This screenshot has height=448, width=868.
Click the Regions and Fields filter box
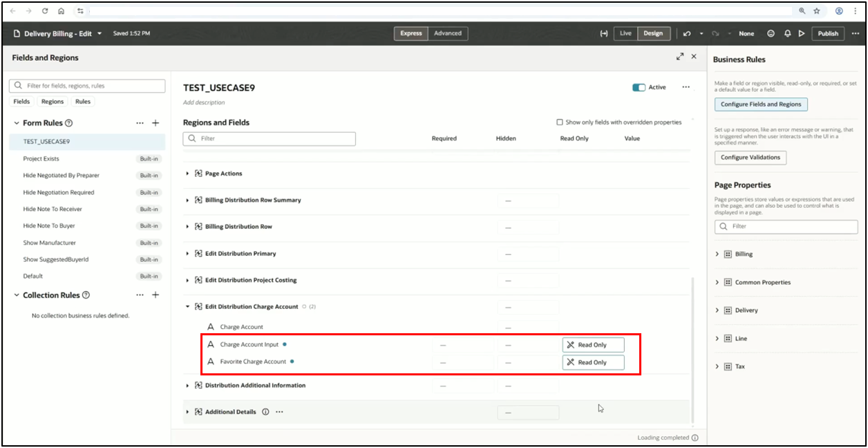(270, 139)
